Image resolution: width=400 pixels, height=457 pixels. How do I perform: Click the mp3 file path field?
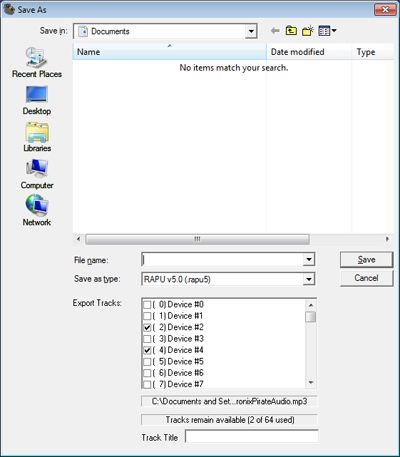pyautogui.click(x=229, y=401)
